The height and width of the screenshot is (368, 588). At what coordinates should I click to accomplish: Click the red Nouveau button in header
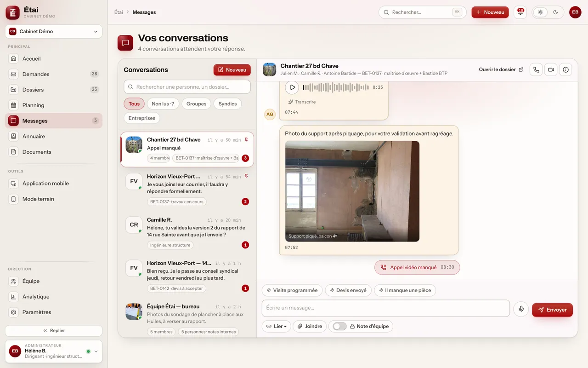490,12
